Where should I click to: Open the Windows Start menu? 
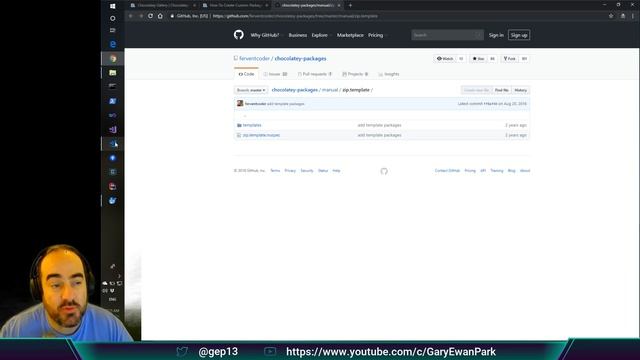[x=113, y=6]
